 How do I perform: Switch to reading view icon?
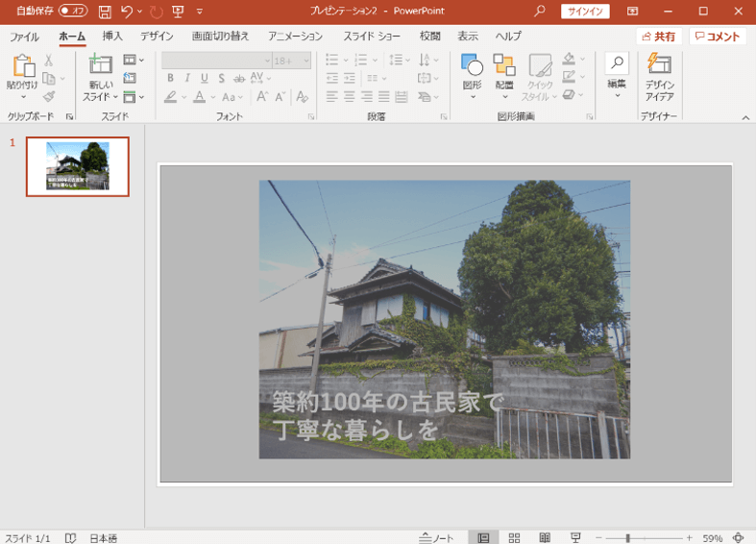pos(545,538)
